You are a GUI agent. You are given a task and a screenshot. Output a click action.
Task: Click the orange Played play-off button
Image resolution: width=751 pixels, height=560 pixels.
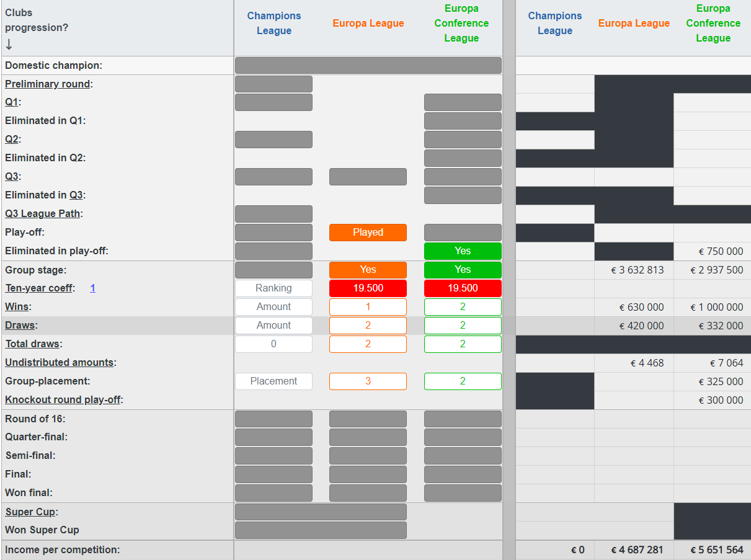point(368,233)
